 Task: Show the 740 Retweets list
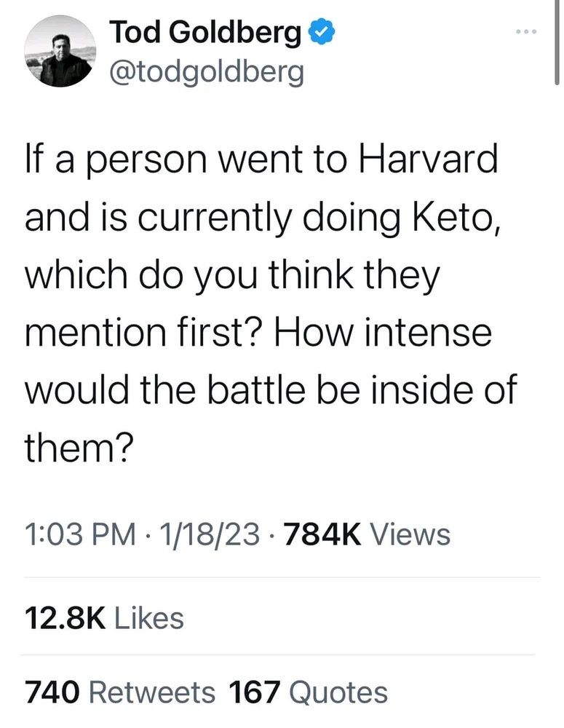coord(120,692)
